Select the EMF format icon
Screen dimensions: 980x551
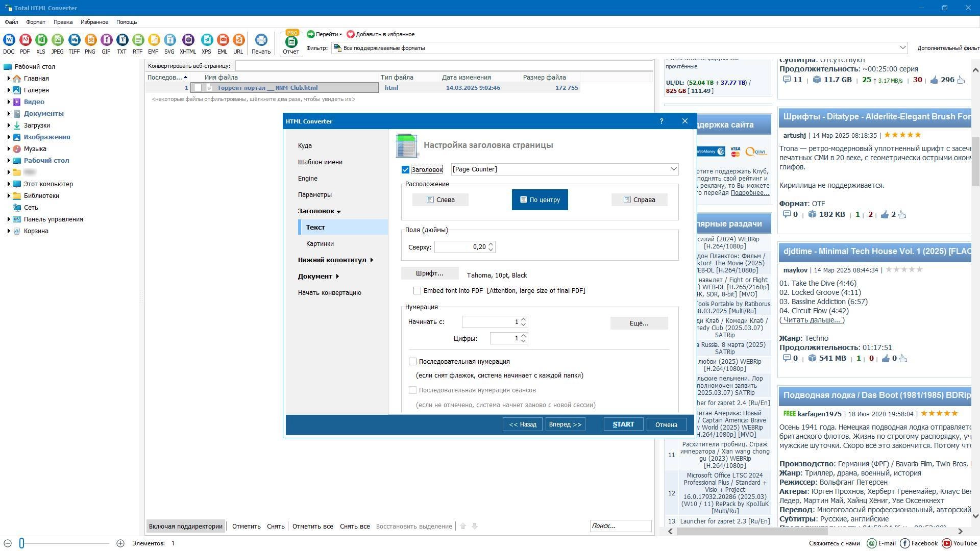pos(153,43)
